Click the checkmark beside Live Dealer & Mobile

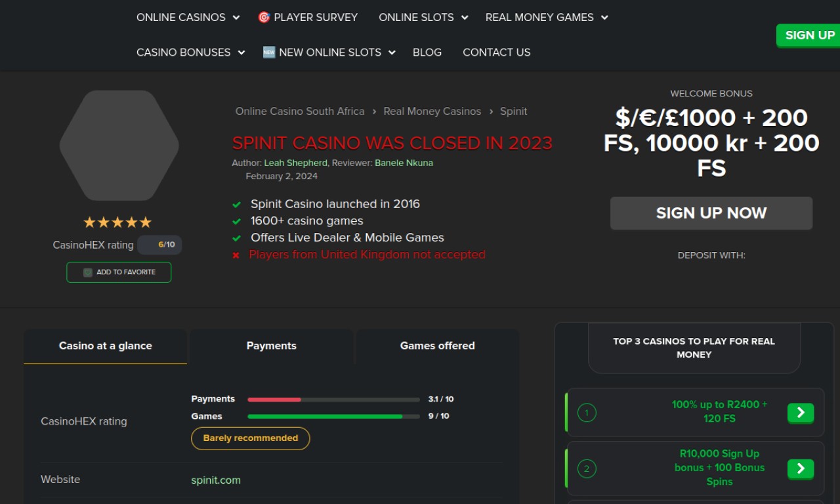[237, 238]
